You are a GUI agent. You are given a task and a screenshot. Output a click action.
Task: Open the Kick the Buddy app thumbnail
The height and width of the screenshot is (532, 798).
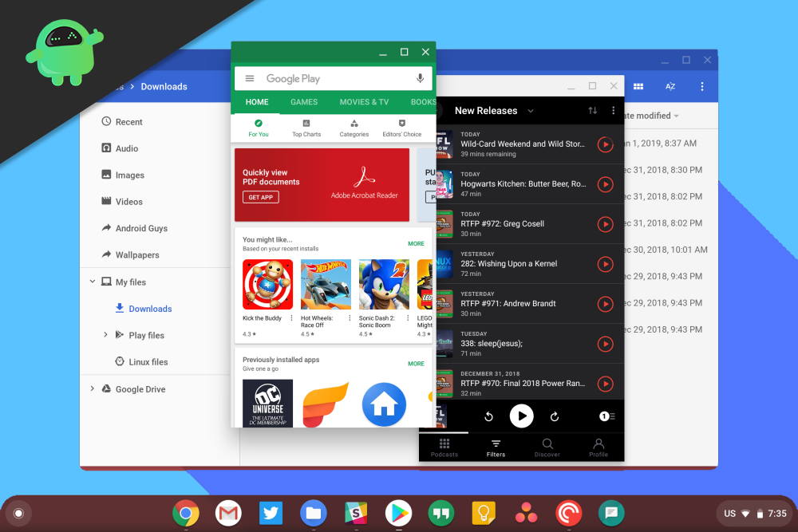[267, 284]
